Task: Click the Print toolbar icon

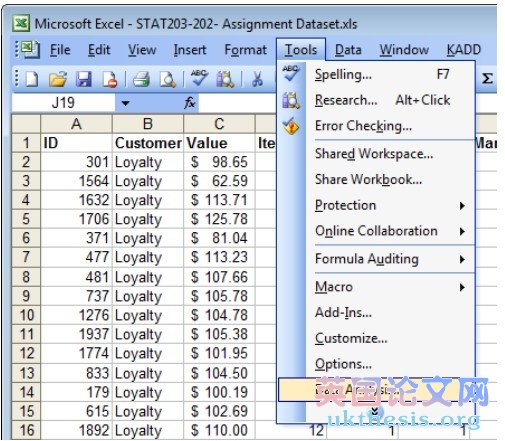Action: [x=141, y=80]
